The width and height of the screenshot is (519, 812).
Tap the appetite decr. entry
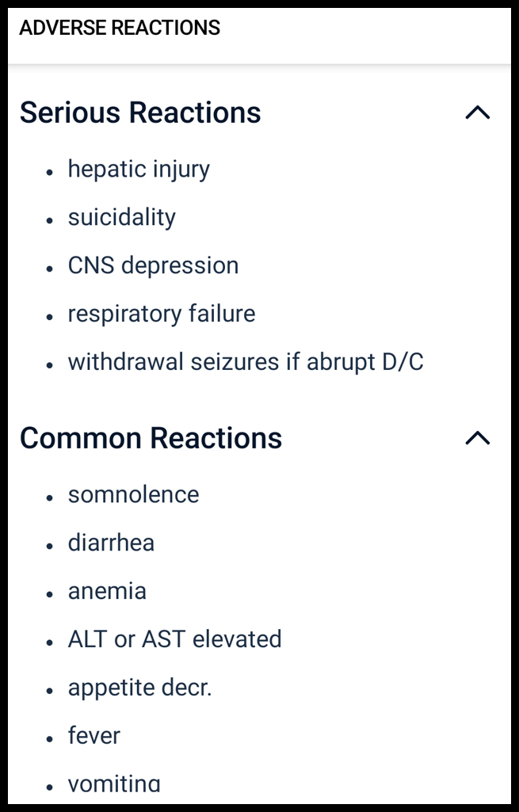(x=139, y=688)
